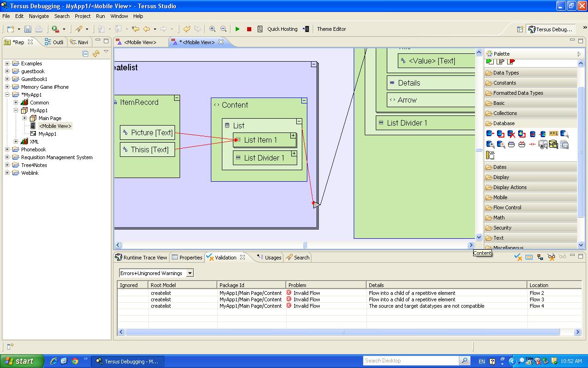Expand List Item 1 with its plus button
This screenshot has width=588, height=368.
(293, 136)
